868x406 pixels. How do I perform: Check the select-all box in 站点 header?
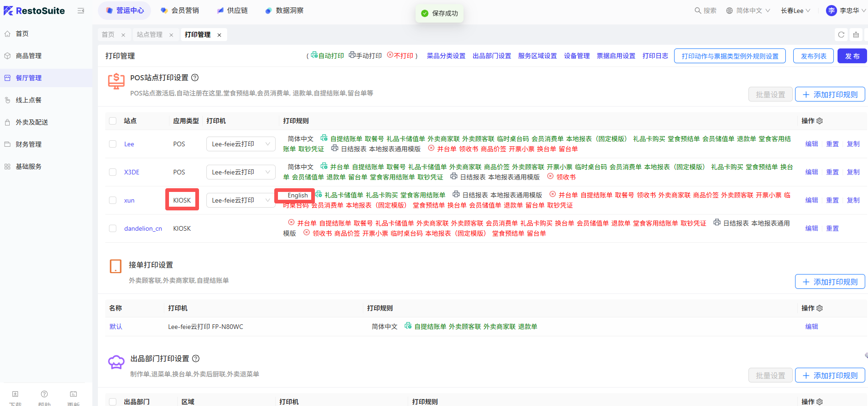113,121
